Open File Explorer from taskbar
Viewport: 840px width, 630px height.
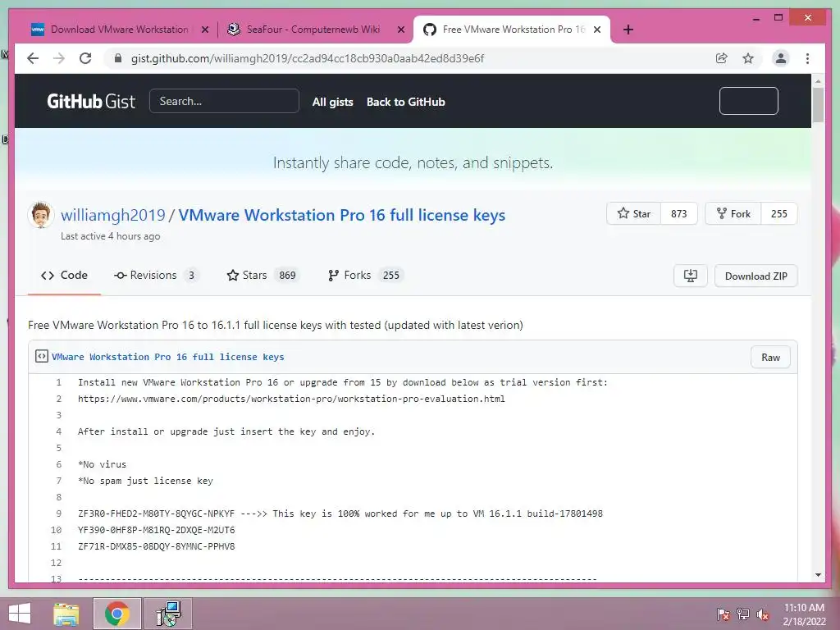[66, 614]
